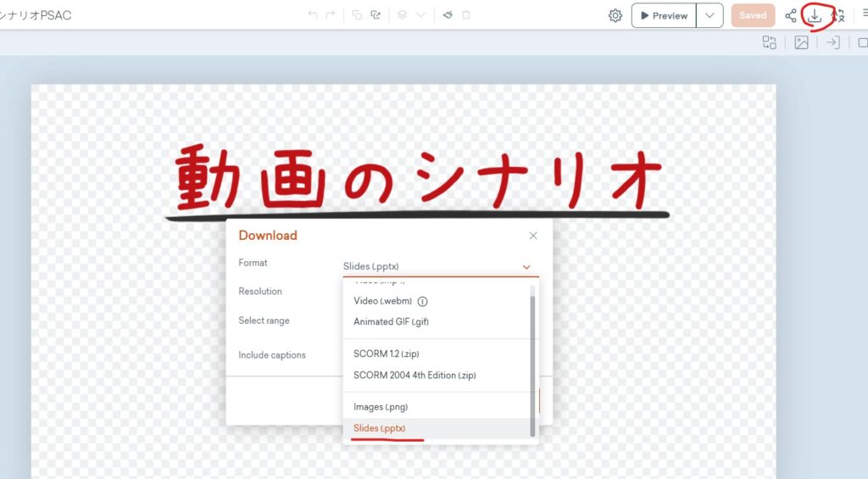Expand the Format dropdown showing Slides (.pptx)
Screen dimensions: 868x479
tap(441, 266)
